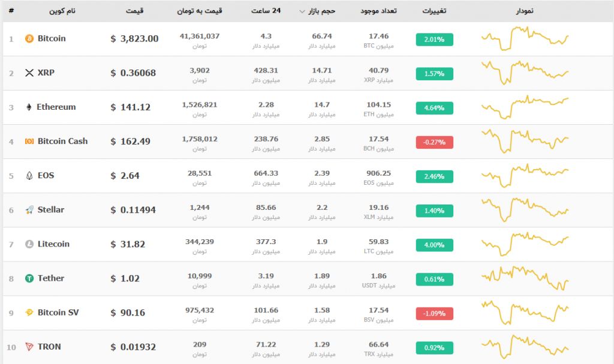Image resolution: width=614 pixels, height=364 pixels.
Task: Click the Ethereum diamond icon
Action: click(28, 107)
